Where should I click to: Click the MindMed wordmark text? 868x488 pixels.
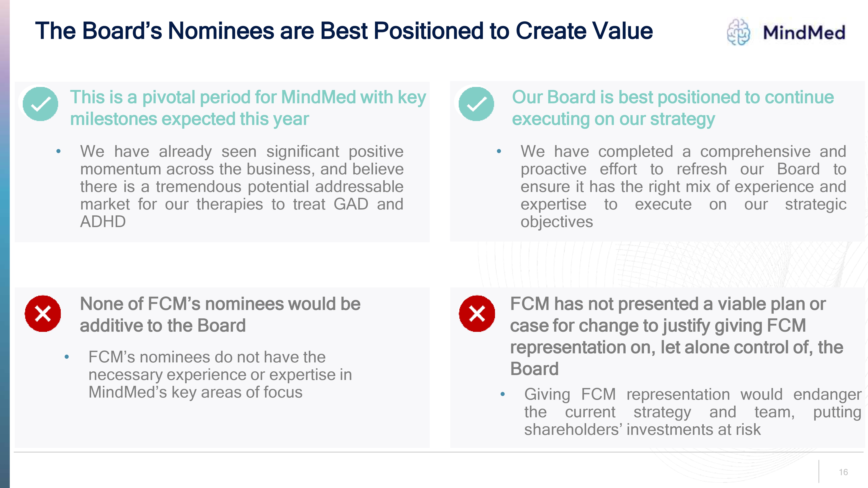804,33
